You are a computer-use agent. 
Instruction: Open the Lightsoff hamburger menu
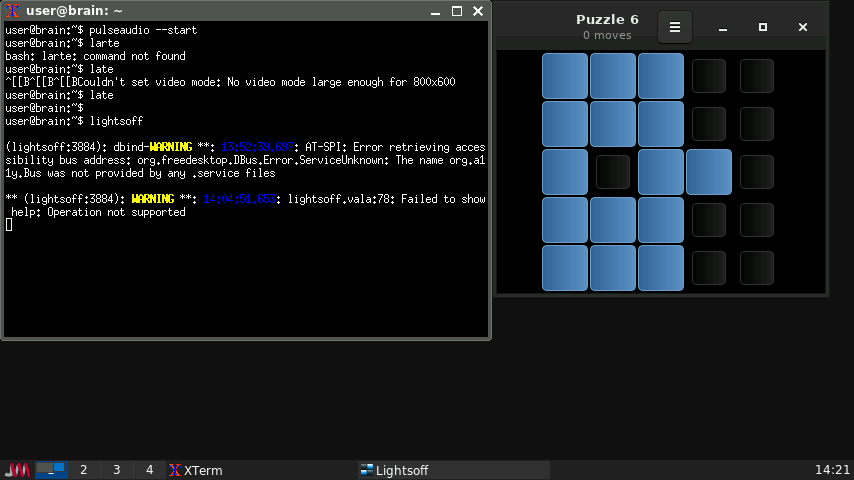coord(674,27)
